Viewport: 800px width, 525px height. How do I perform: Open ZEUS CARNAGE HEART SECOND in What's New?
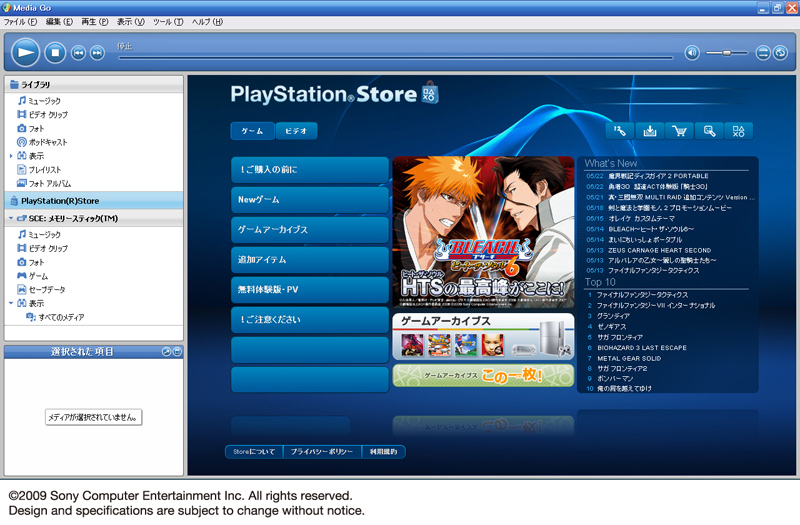(x=659, y=250)
